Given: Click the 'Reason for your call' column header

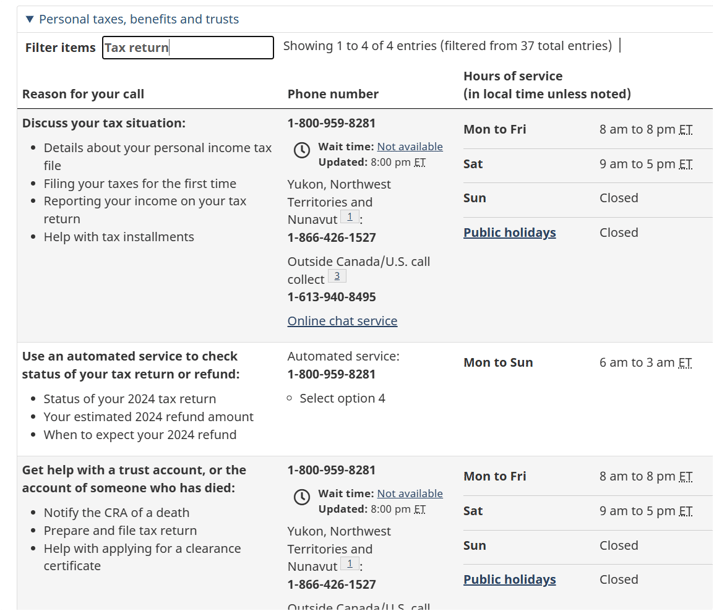Looking at the screenshot, I should coord(83,94).
